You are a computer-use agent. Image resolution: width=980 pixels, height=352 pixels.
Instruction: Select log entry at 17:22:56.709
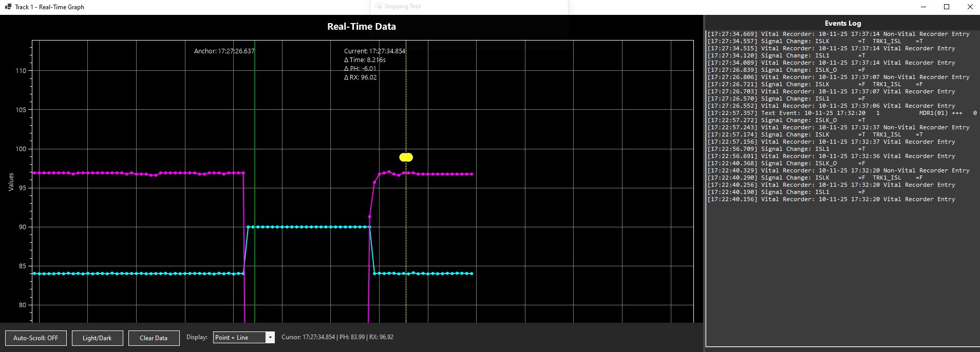(x=786, y=149)
